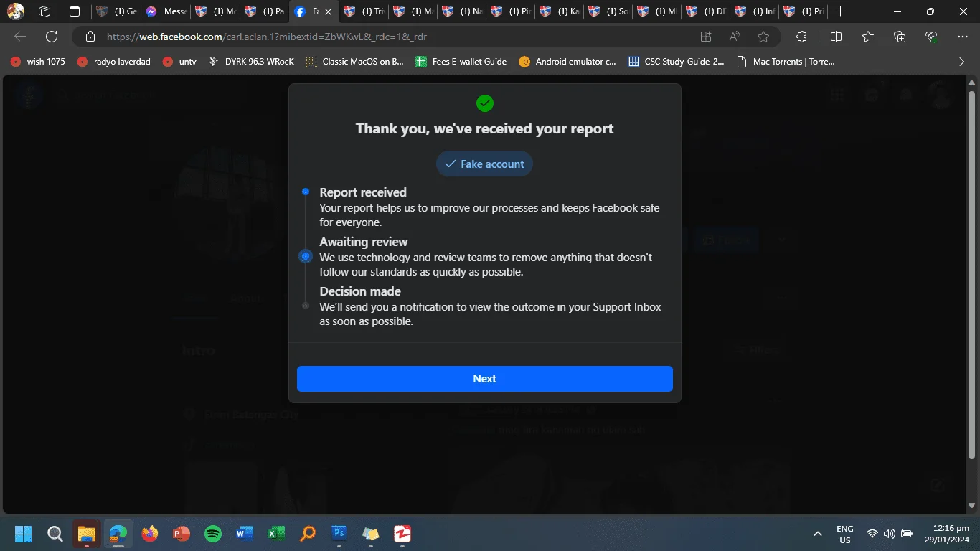This screenshot has width=980, height=551.
Task: Click the Read aloud icon
Action: pos(735,37)
